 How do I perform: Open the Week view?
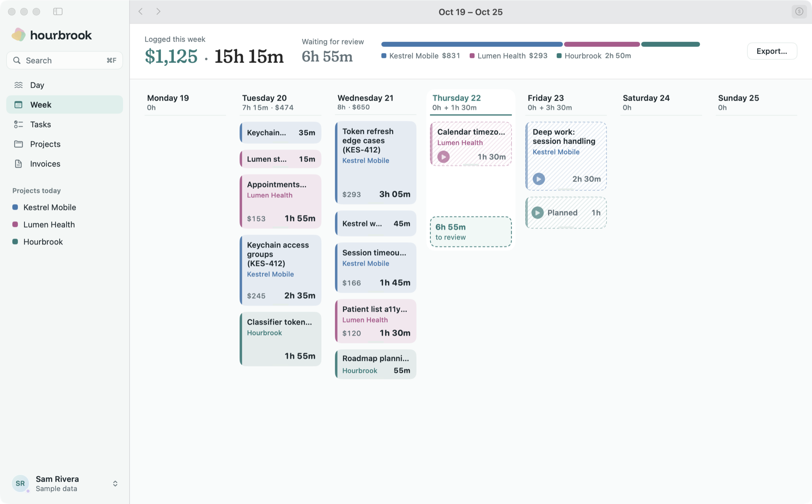(65, 105)
